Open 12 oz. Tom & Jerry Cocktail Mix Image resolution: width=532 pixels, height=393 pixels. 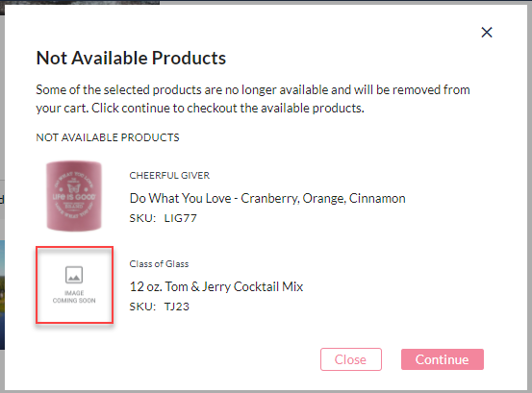pyautogui.click(x=216, y=286)
